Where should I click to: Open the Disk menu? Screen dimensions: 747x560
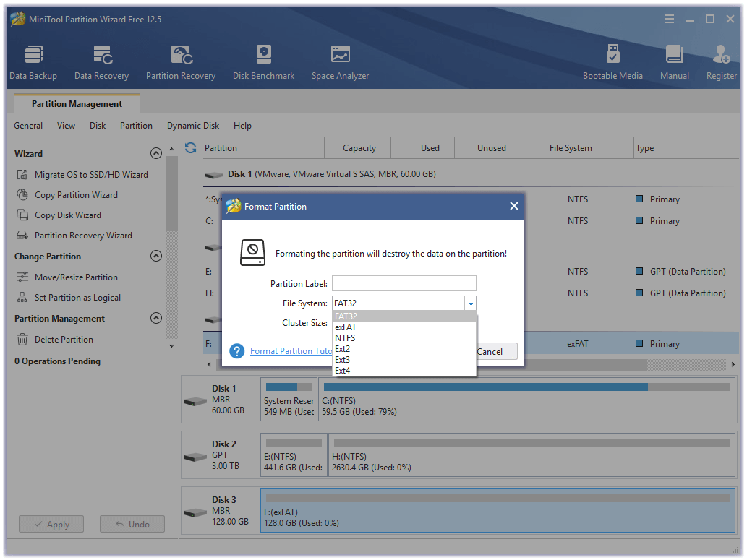(98, 126)
